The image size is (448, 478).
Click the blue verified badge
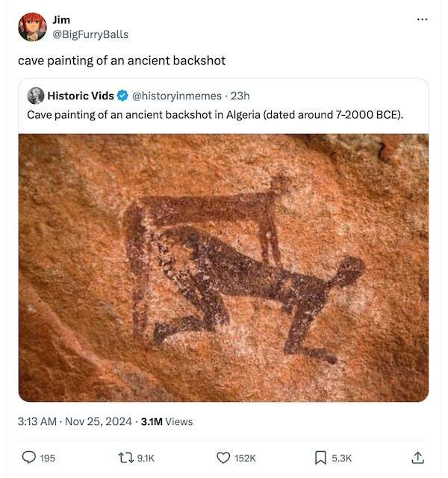(123, 96)
